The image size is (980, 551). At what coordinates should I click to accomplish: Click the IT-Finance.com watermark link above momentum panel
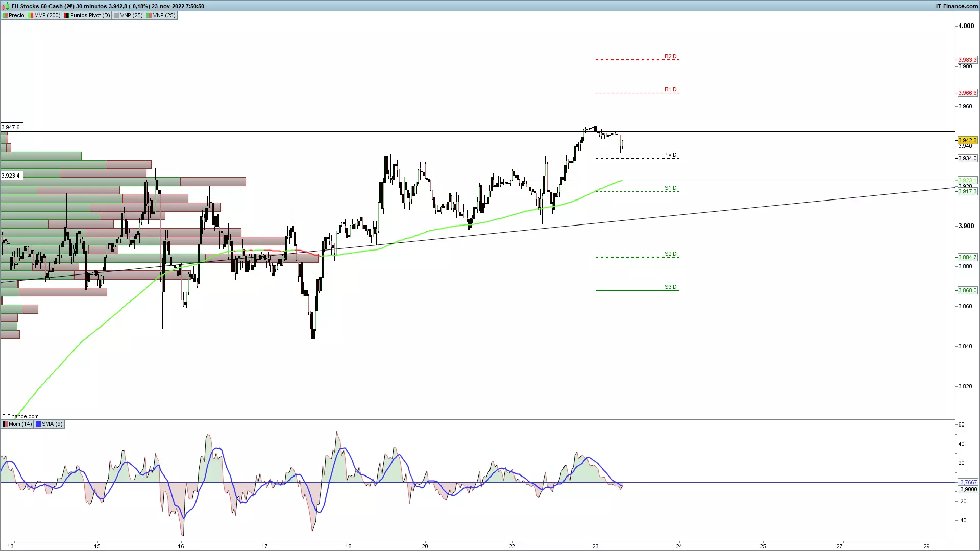(x=20, y=416)
